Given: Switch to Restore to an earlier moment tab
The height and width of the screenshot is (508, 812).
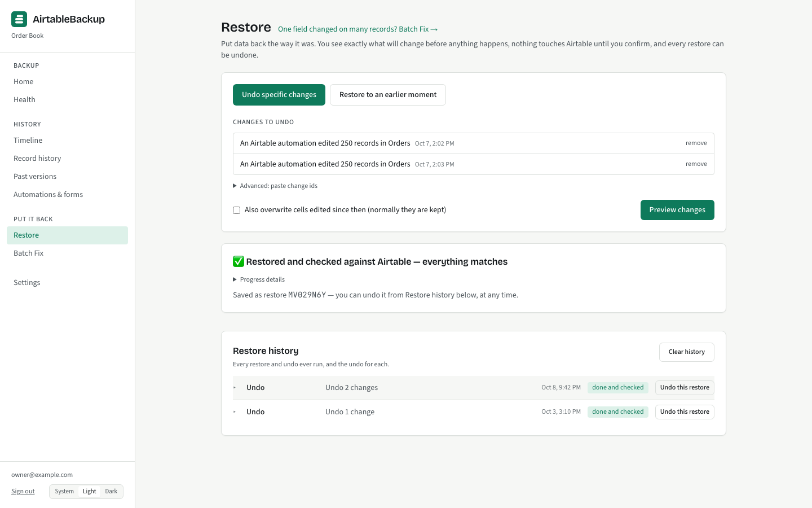Looking at the screenshot, I should [388, 95].
